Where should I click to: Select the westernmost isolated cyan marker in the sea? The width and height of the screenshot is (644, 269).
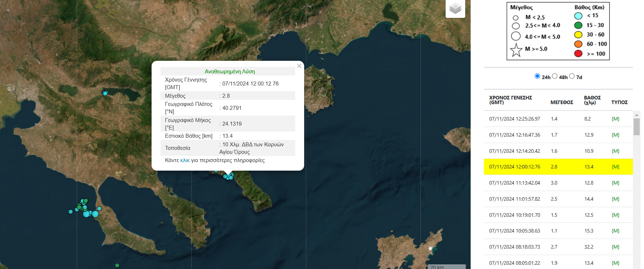click(x=71, y=212)
